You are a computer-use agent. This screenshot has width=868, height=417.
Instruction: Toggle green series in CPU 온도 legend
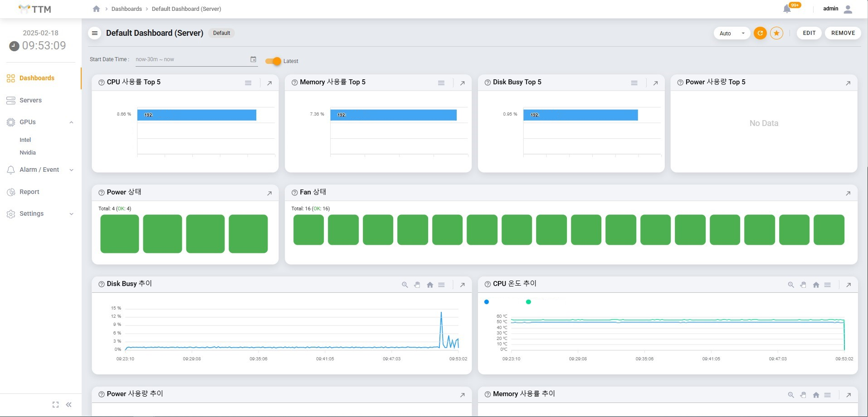528,302
